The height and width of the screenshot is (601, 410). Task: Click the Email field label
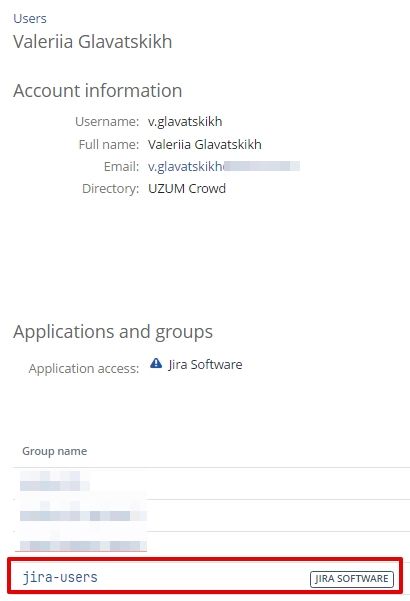(x=121, y=166)
